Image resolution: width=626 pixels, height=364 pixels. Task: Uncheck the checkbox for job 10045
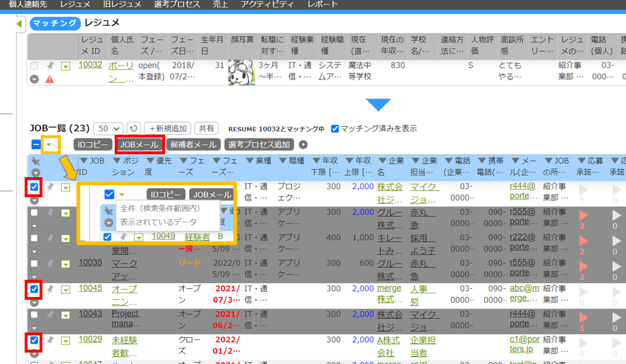pos(34,289)
